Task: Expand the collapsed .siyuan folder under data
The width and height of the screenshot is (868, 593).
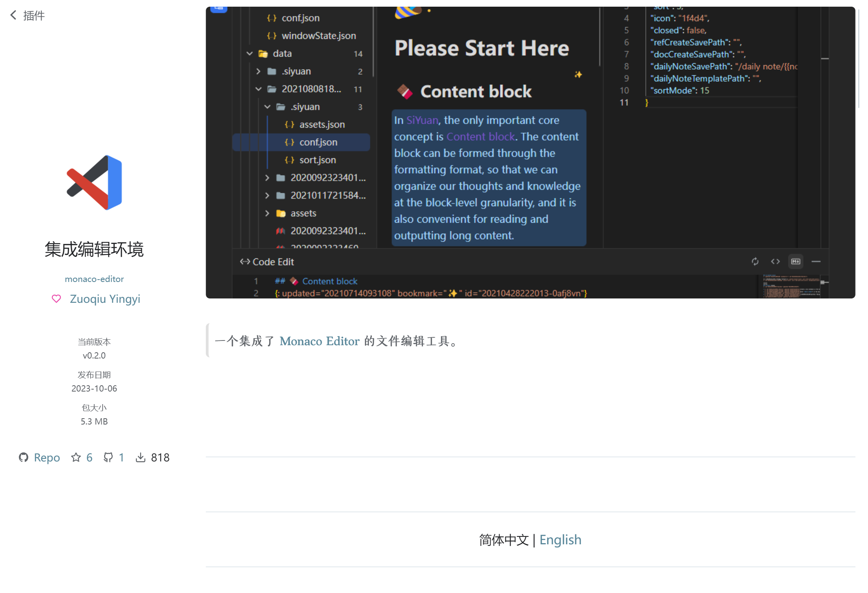Action: [x=258, y=71]
